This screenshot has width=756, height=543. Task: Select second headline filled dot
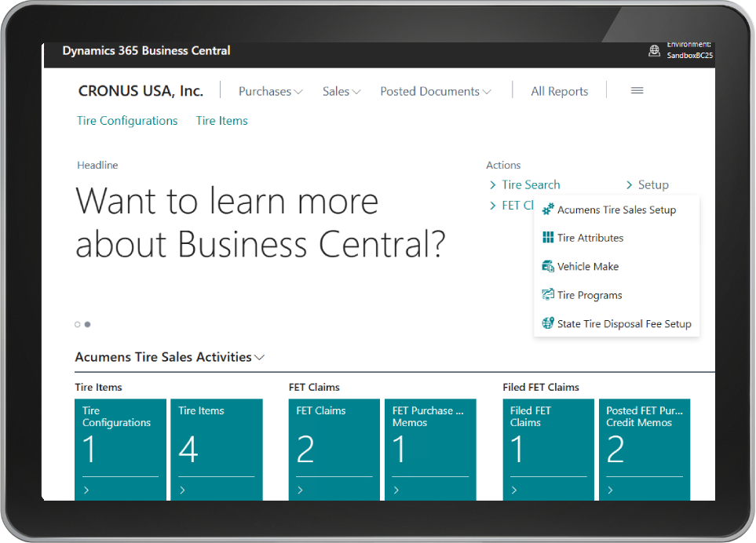point(87,324)
